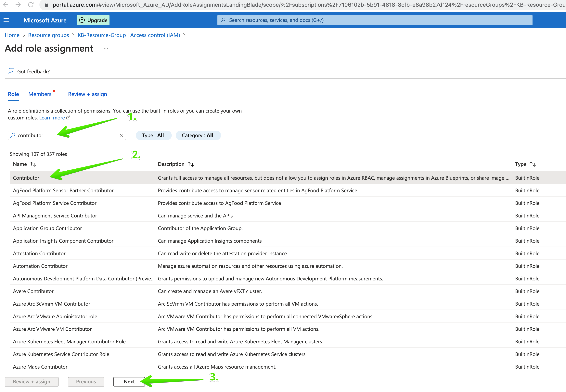Open the hamburger portal menu
This screenshot has height=392, width=566.
pos(6,20)
